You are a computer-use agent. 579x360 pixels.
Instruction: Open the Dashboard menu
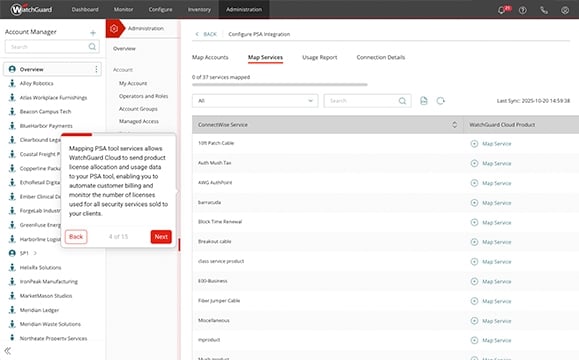point(85,9)
